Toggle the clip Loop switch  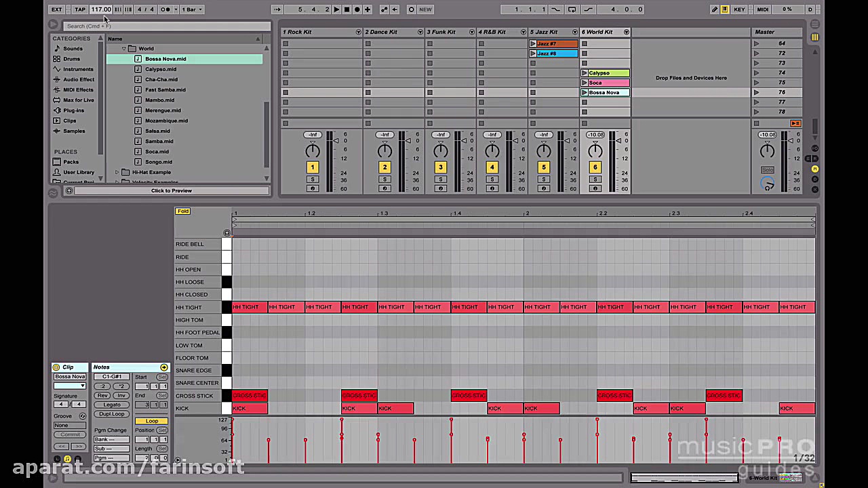point(152,421)
